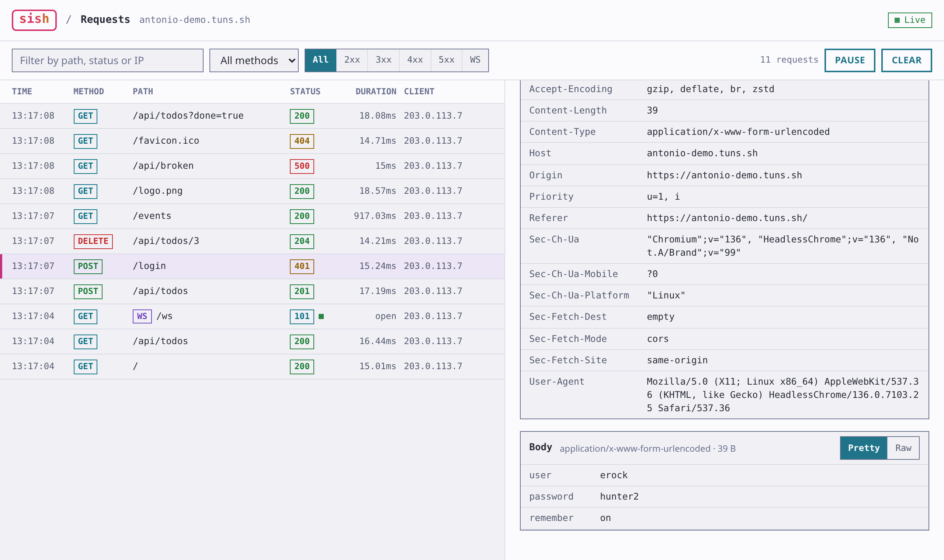Screen dimensions: 944x560
Task: Click the DURATION column header
Action: pyautogui.click(x=376, y=91)
